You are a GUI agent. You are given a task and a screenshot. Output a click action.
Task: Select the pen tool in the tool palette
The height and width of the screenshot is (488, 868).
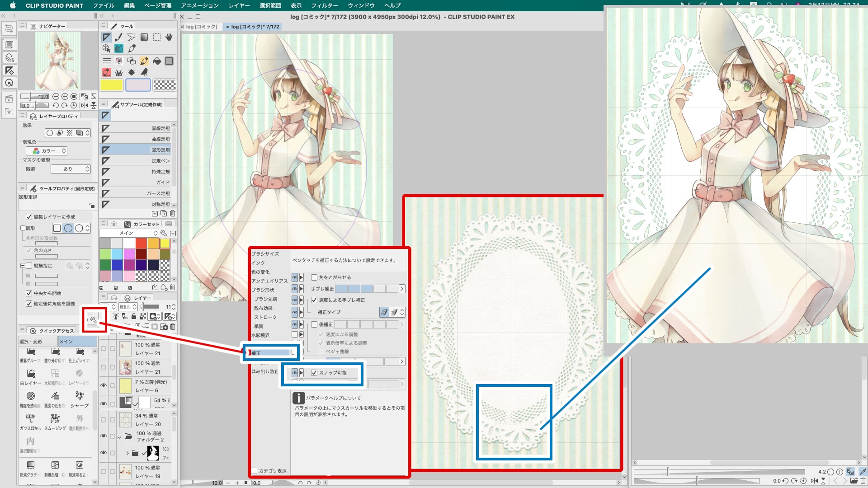pos(119,37)
